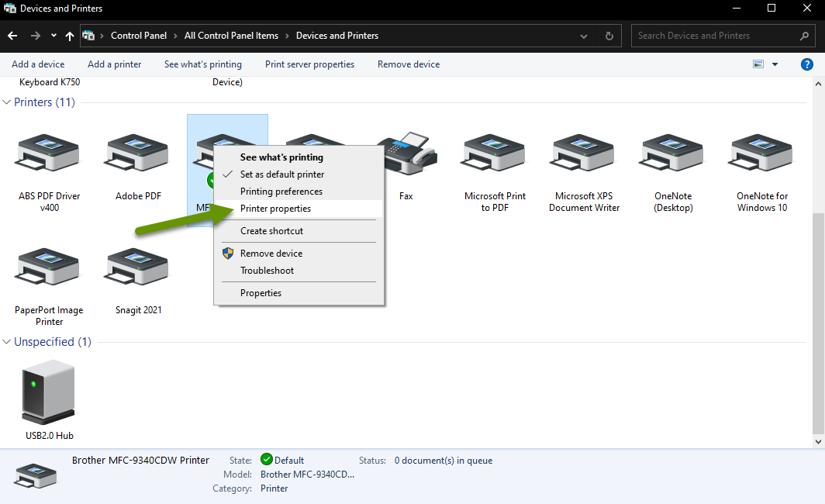Collapse the Unspecified (1) section
This screenshot has height=504, width=825.
pos(6,341)
